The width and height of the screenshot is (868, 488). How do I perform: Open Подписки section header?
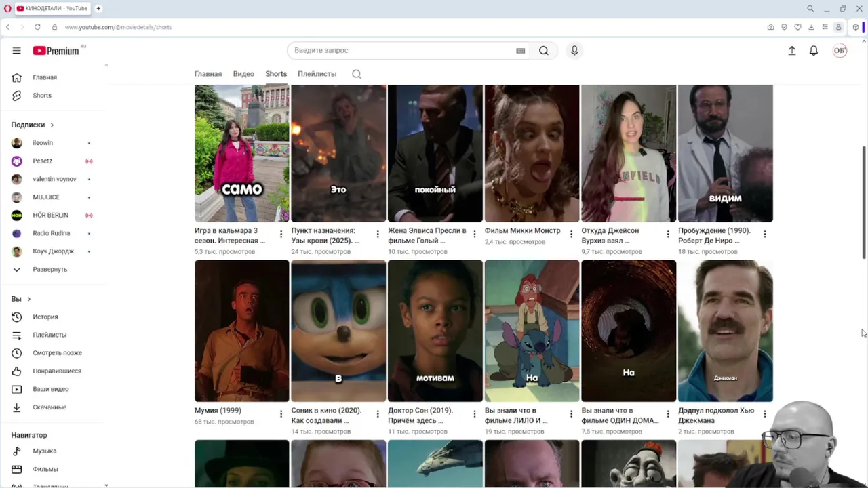[33, 125]
